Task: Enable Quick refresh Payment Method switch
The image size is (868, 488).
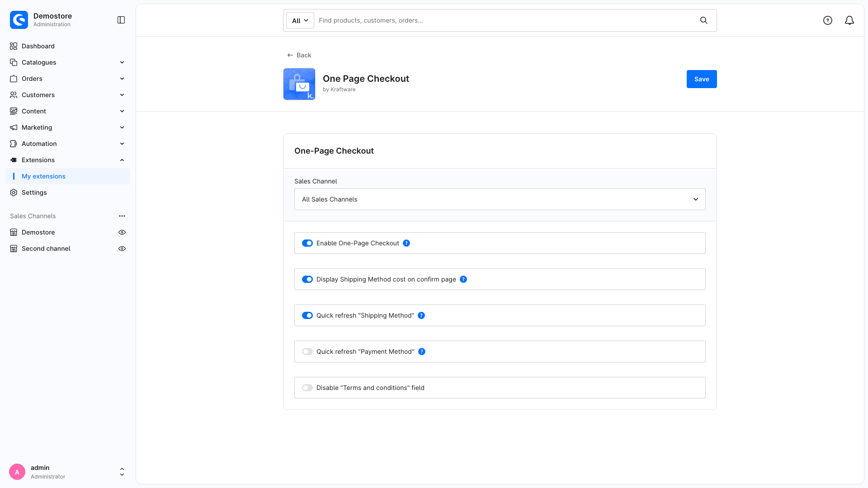Action: [x=307, y=352]
